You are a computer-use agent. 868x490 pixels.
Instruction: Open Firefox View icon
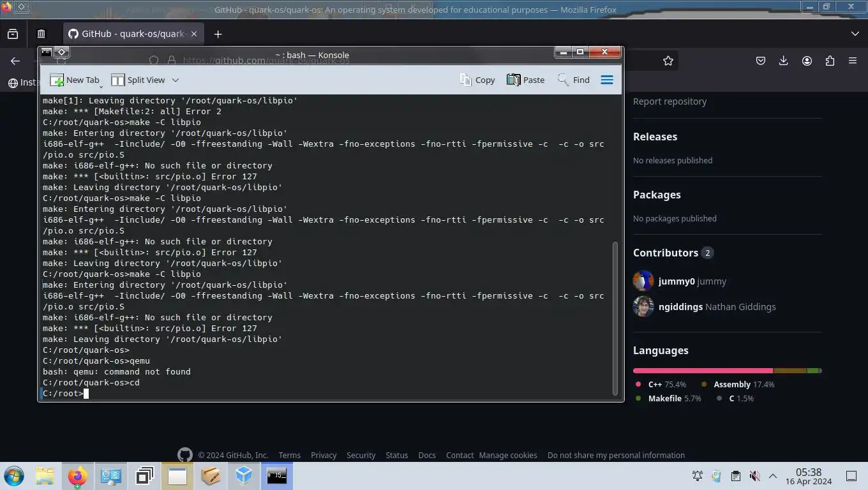click(x=13, y=34)
